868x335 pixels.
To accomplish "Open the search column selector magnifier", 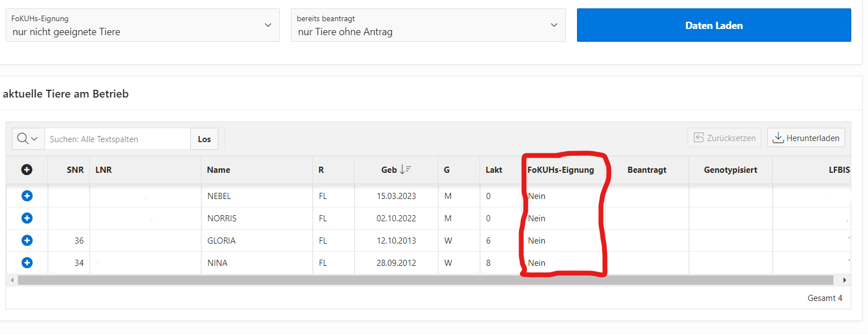I will 28,139.
